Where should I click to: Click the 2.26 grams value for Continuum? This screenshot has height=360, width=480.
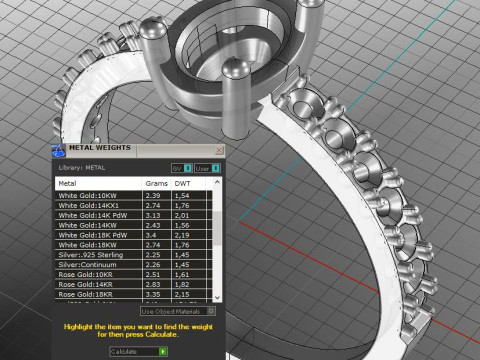click(x=153, y=265)
